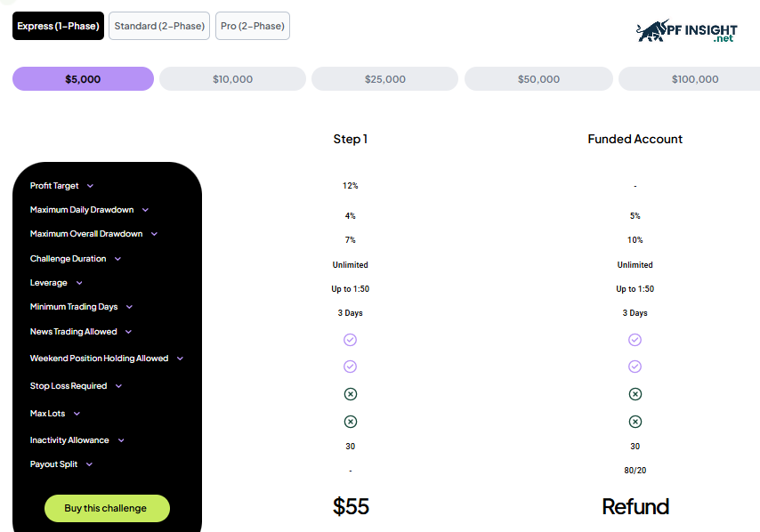Viewport: 760px width, 532px height.
Task: Click the Step 1 News Trading checkmark icon
Action: click(350, 340)
